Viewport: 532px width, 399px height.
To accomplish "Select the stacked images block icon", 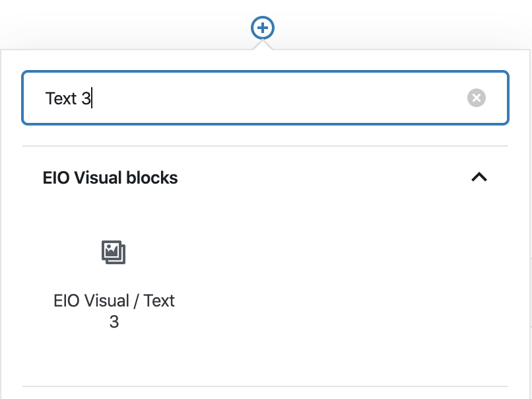I will [114, 252].
